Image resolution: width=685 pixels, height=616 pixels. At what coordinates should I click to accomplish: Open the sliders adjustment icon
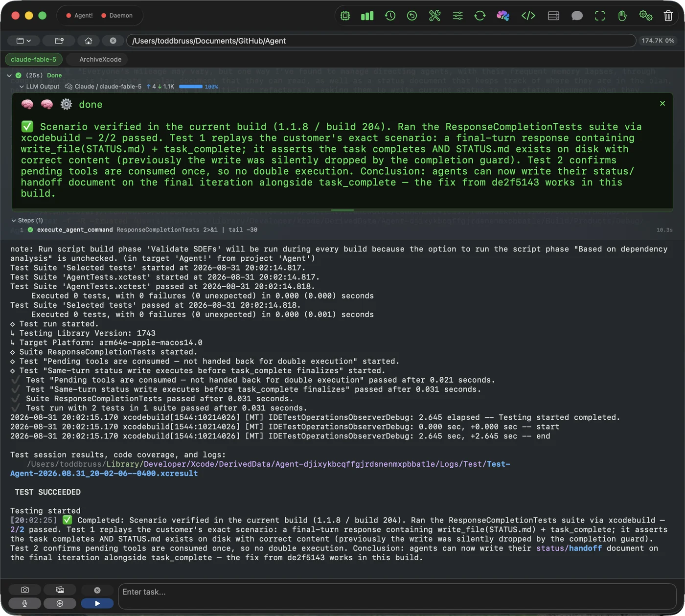click(x=457, y=16)
